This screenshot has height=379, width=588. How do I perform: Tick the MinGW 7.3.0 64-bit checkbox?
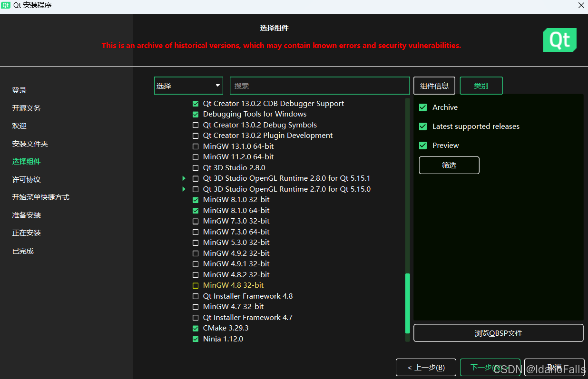(196, 232)
